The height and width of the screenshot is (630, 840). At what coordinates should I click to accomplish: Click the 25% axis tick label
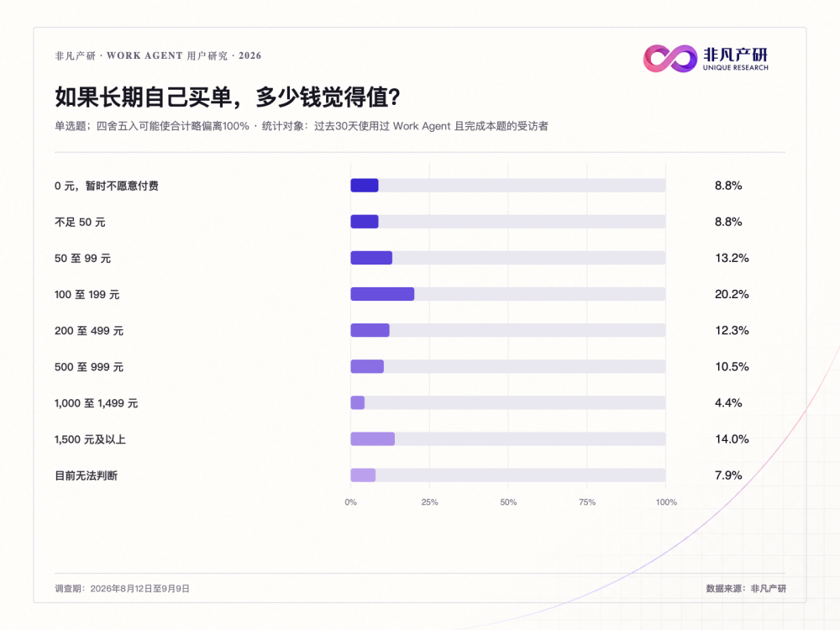coord(429,502)
